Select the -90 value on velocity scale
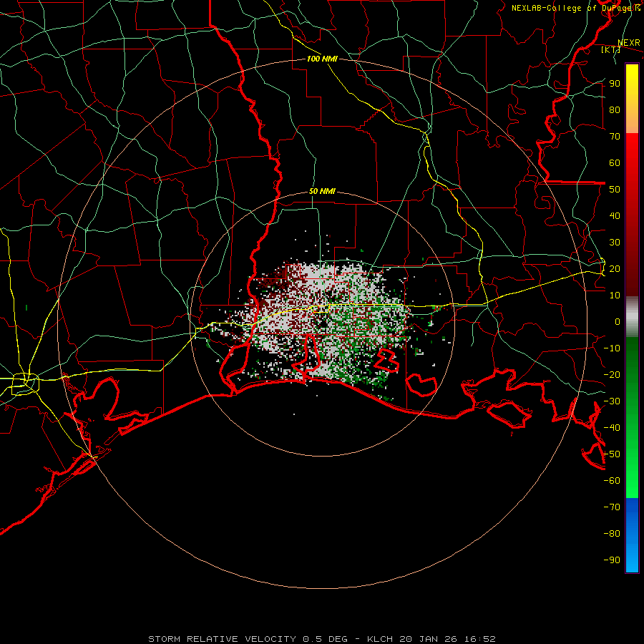The image size is (644, 644). [x=612, y=560]
